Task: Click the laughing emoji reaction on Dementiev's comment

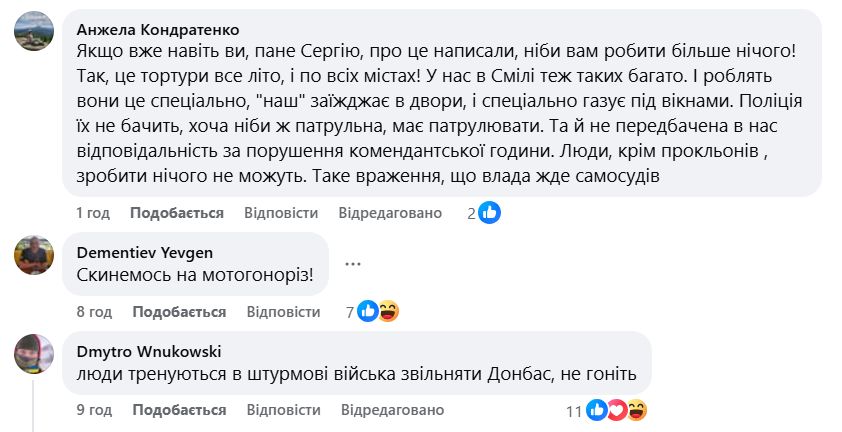Action: 388,312
